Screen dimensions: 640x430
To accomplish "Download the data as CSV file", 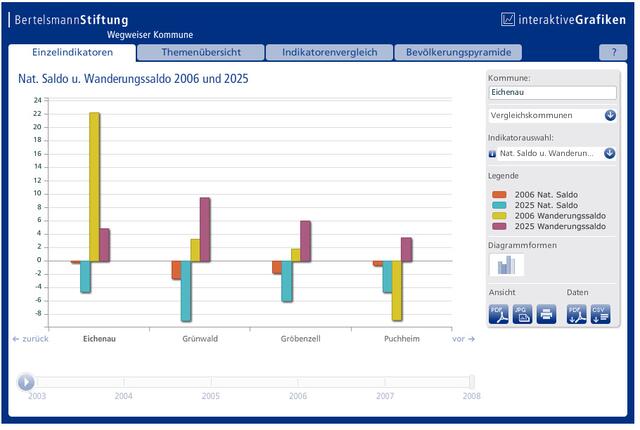I will (600, 314).
